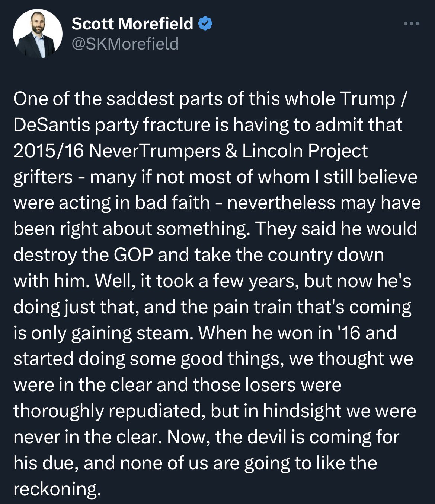Open the three-dot more options menu
This screenshot has height=504, width=435.
(412, 24)
